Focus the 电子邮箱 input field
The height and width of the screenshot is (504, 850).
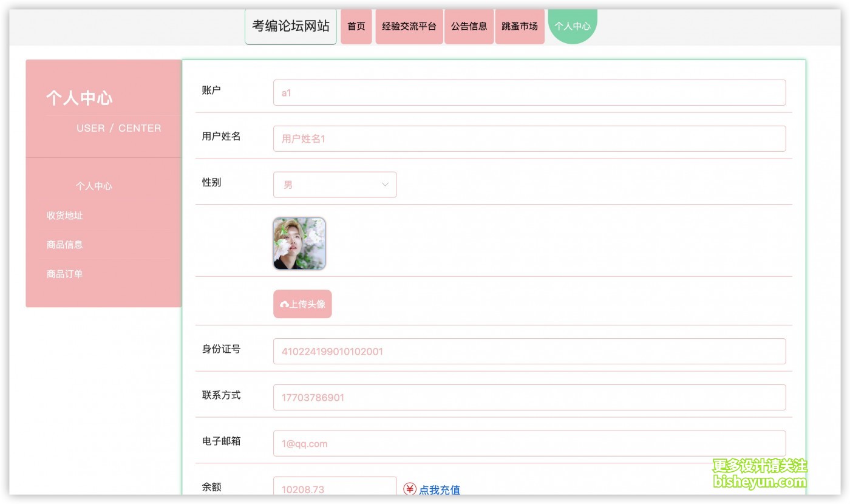coord(529,443)
